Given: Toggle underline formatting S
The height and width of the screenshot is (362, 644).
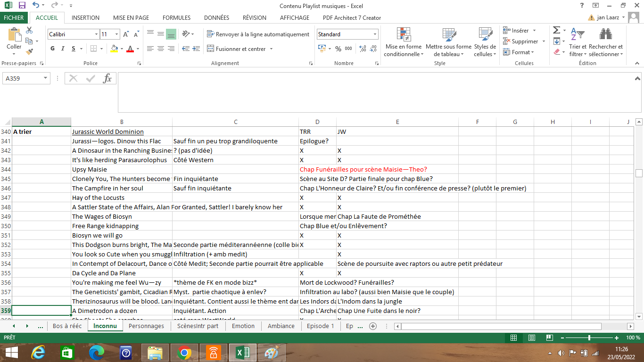Looking at the screenshot, I should click(x=74, y=49).
